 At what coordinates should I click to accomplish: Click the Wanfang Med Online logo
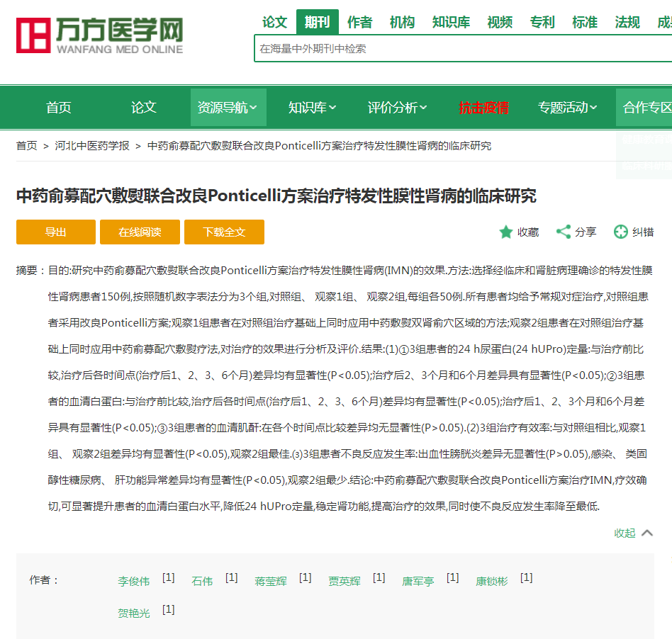99,35
